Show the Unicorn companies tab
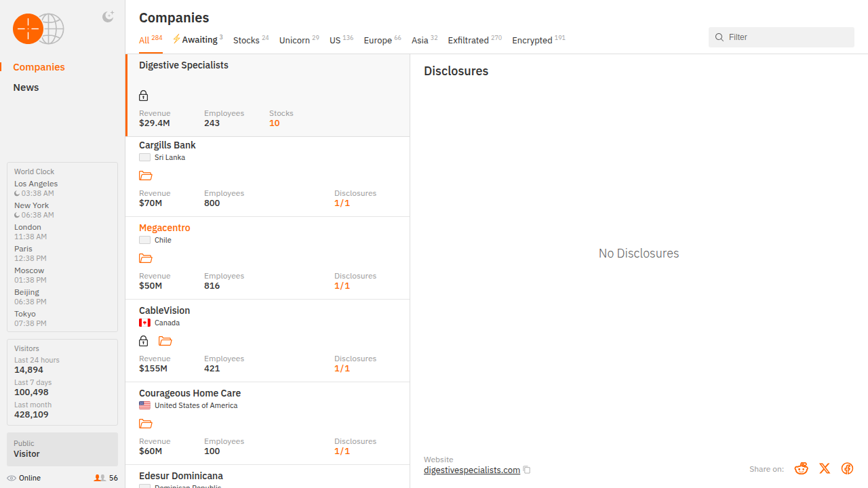 coord(299,40)
